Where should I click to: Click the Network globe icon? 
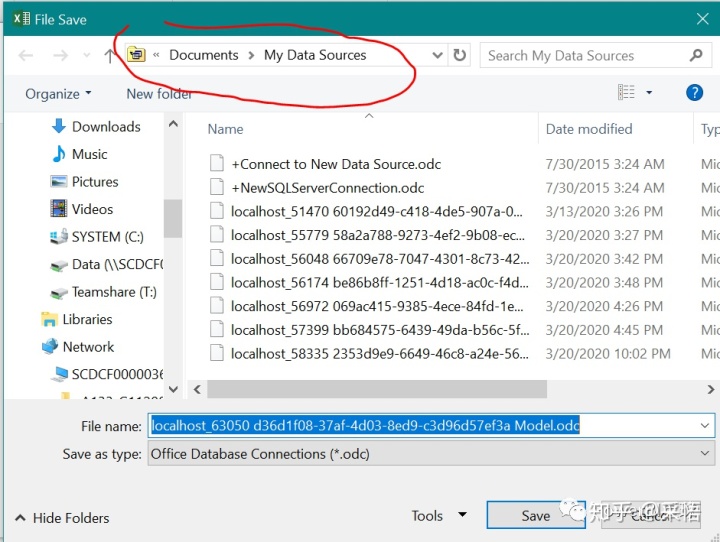click(x=50, y=346)
